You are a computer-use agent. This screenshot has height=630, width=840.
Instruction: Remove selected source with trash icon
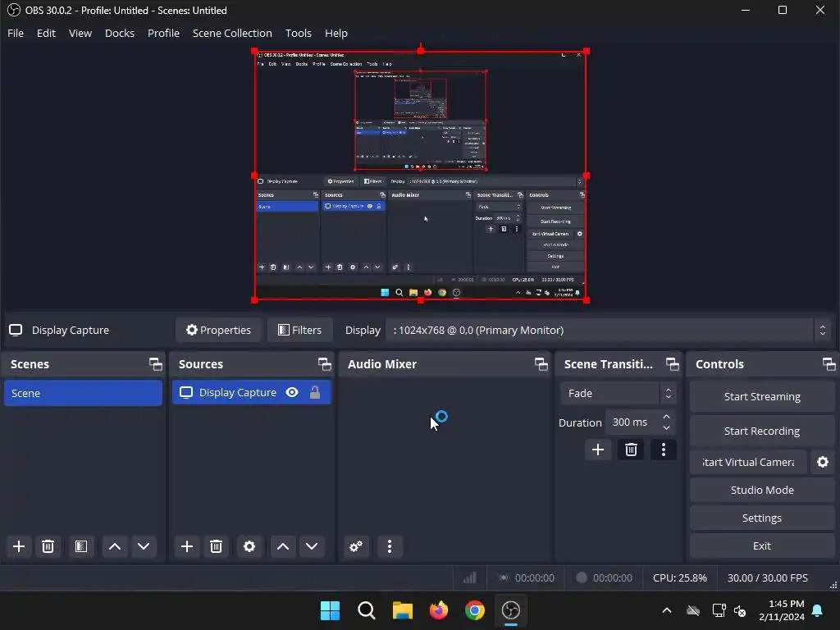tap(216, 546)
